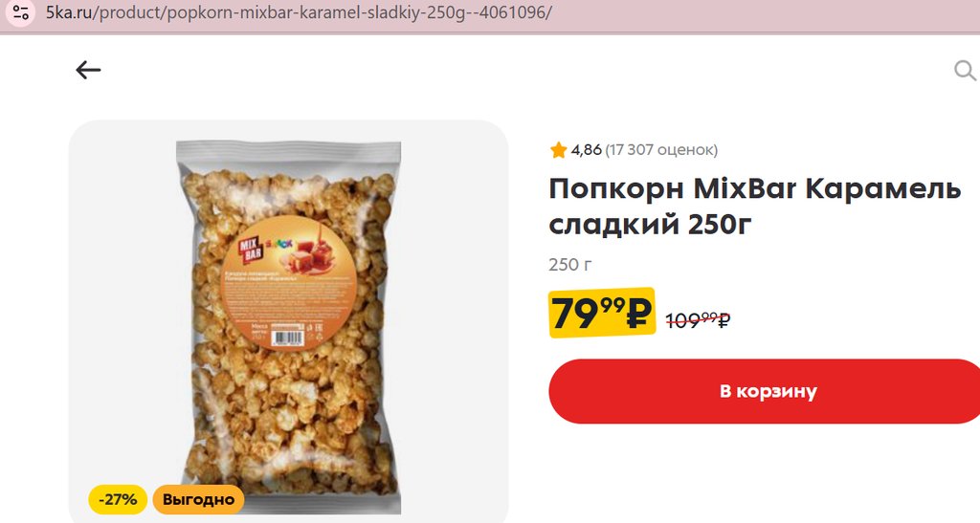Click the back arrow icon
The height and width of the screenshot is (523, 980).
[x=88, y=70]
